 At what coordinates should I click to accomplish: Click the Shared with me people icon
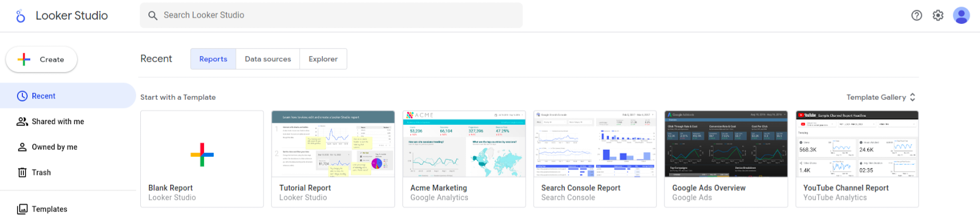[x=22, y=122]
